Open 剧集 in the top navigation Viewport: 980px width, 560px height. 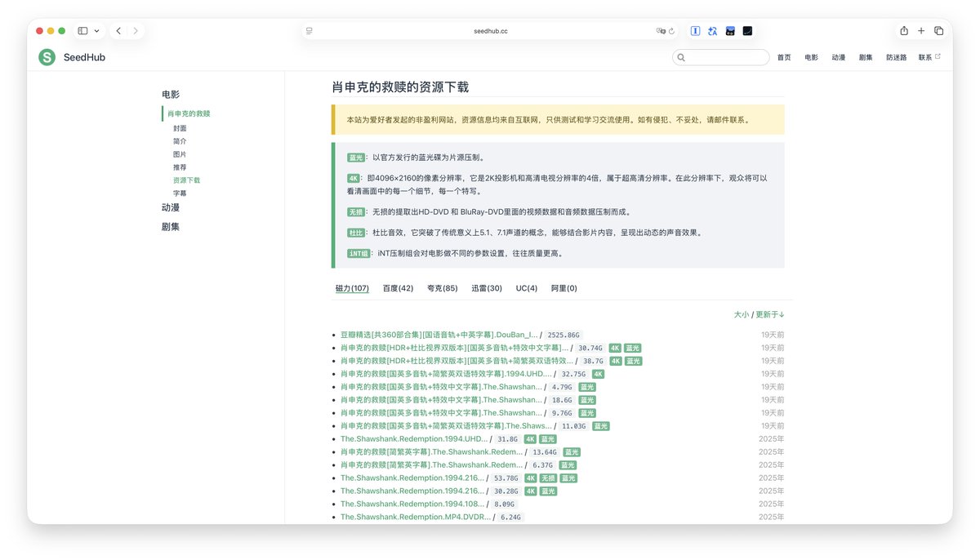pos(866,57)
